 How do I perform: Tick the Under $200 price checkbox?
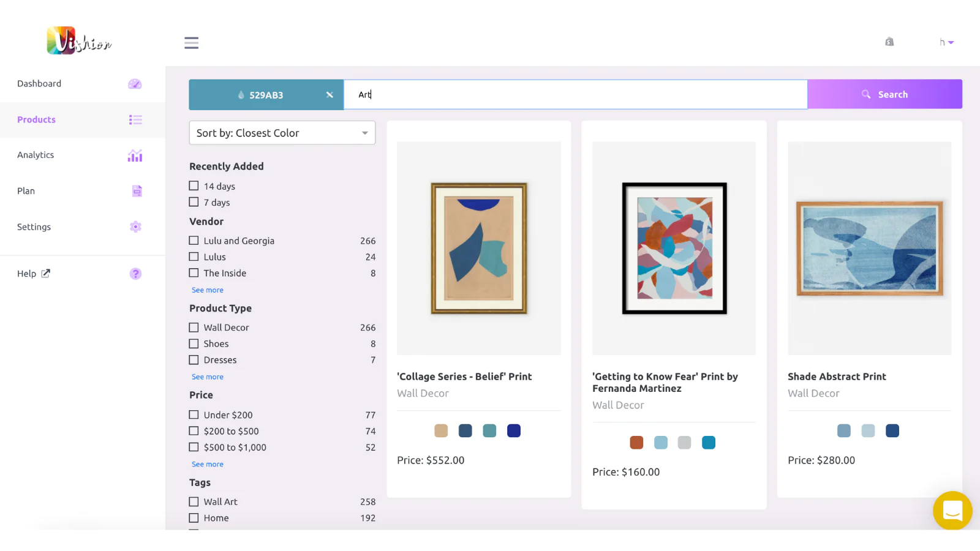click(194, 414)
